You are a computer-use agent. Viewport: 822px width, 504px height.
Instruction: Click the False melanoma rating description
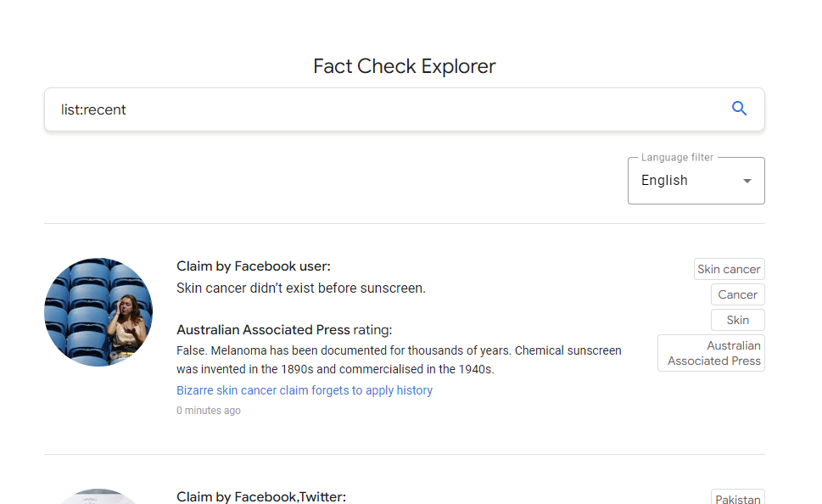[x=399, y=360]
